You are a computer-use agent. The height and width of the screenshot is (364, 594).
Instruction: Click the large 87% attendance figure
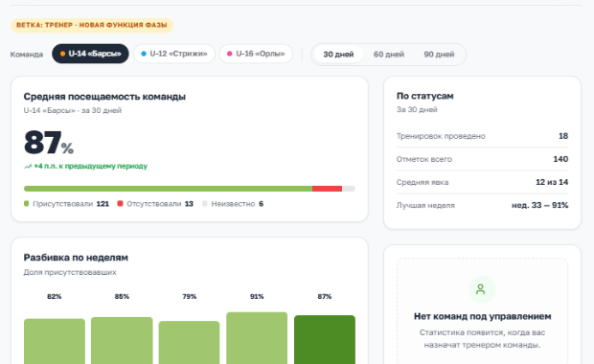[x=49, y=143]
